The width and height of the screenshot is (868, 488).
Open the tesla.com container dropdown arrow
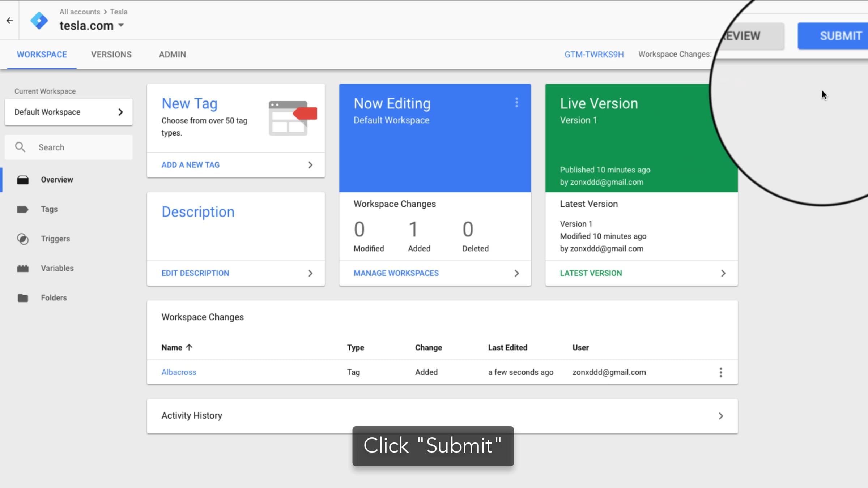coord(121,25)
